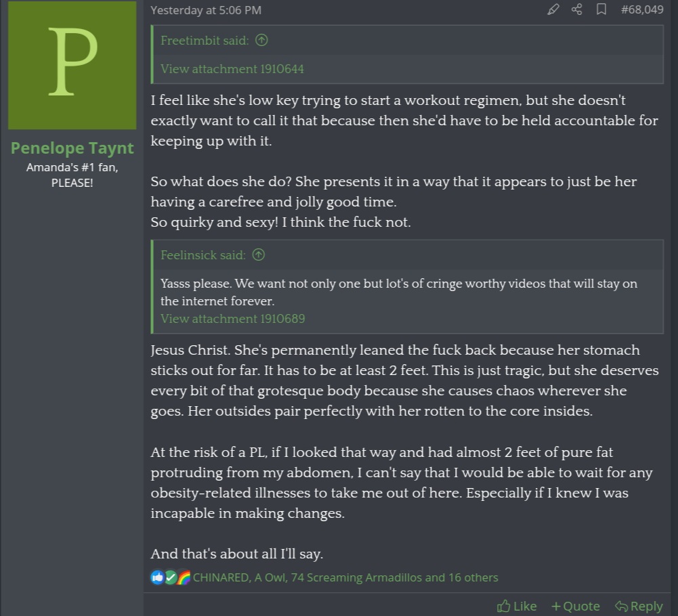
Task: Like this post
Action: [x=517, y=606]
